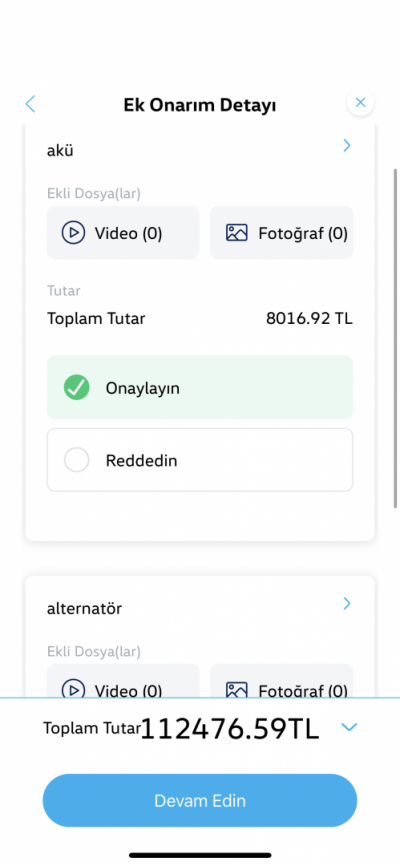Go back using the left arrow

pos(30,104)
